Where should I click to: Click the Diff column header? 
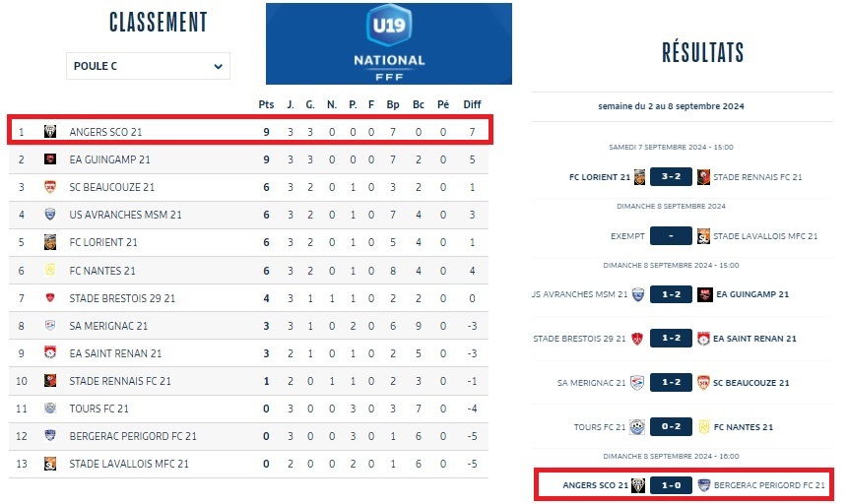click(473, 104)
